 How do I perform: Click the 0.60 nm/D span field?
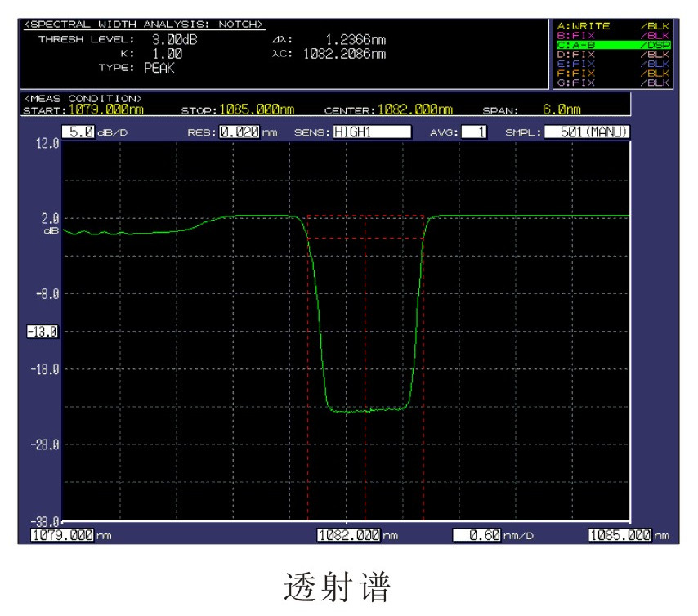pos(477,534)
